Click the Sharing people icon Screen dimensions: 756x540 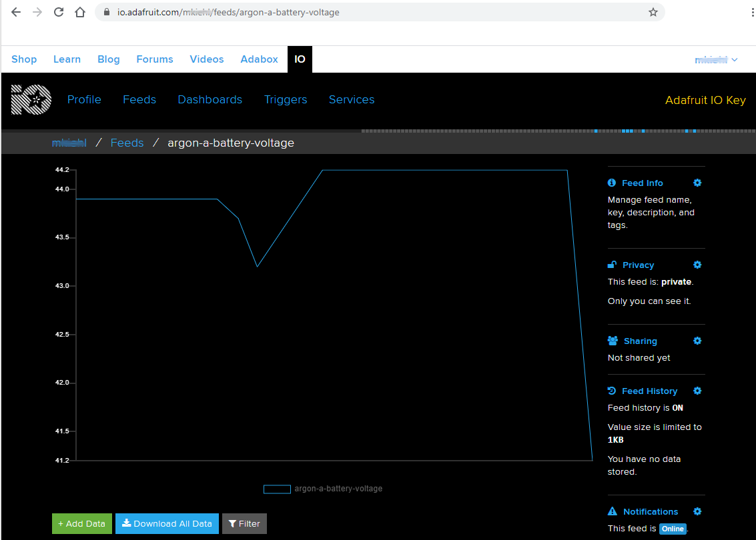pyautogui.click(x=613, y=341)
